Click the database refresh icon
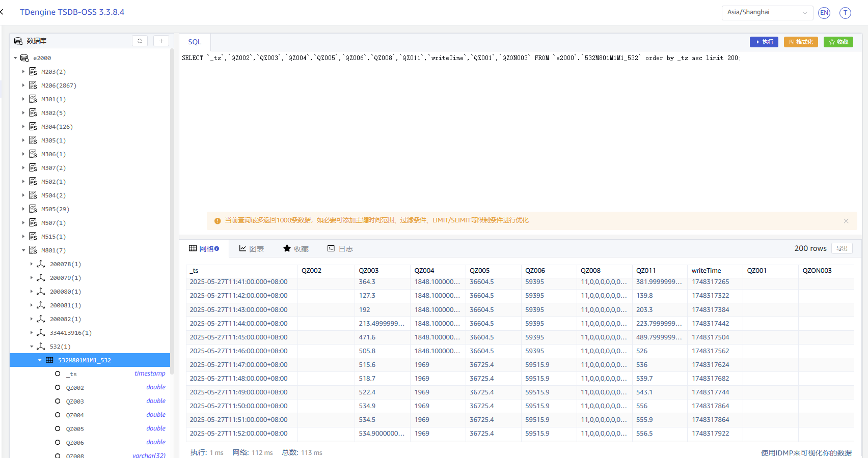Viewport: 868px width, 458px height. click(140, 41)
